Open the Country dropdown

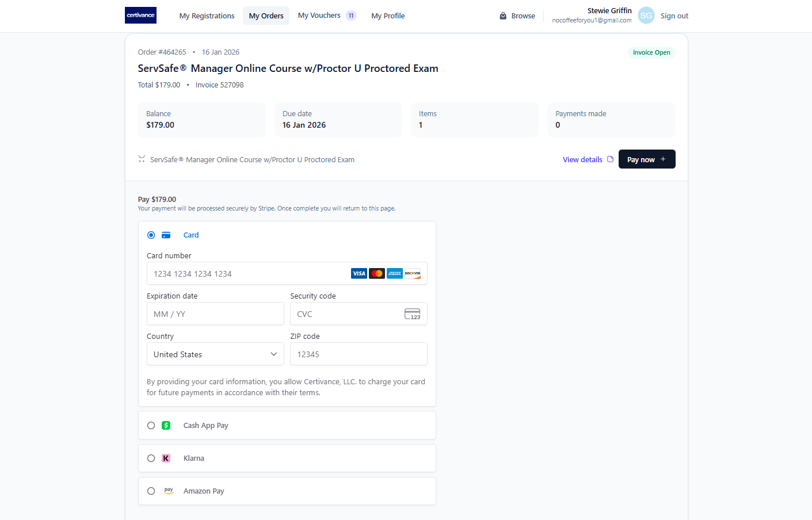click(x=215, y=354)
